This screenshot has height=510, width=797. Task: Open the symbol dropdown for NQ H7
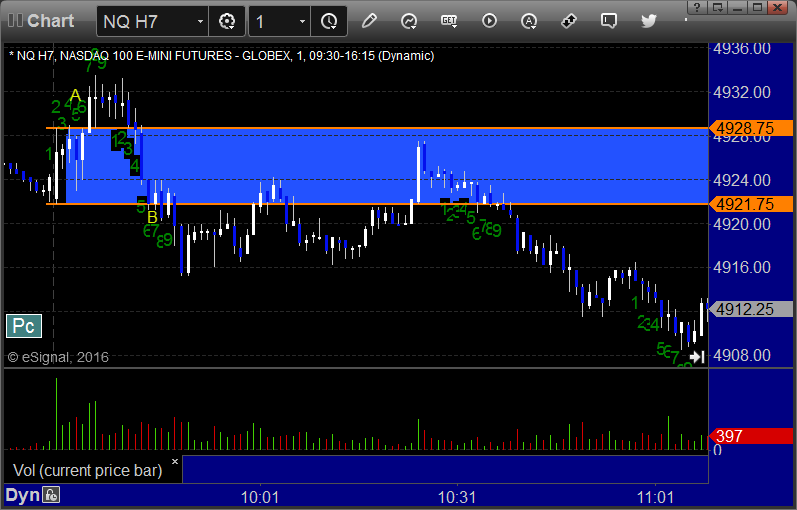pyautogui.click(x=200, y=21)
